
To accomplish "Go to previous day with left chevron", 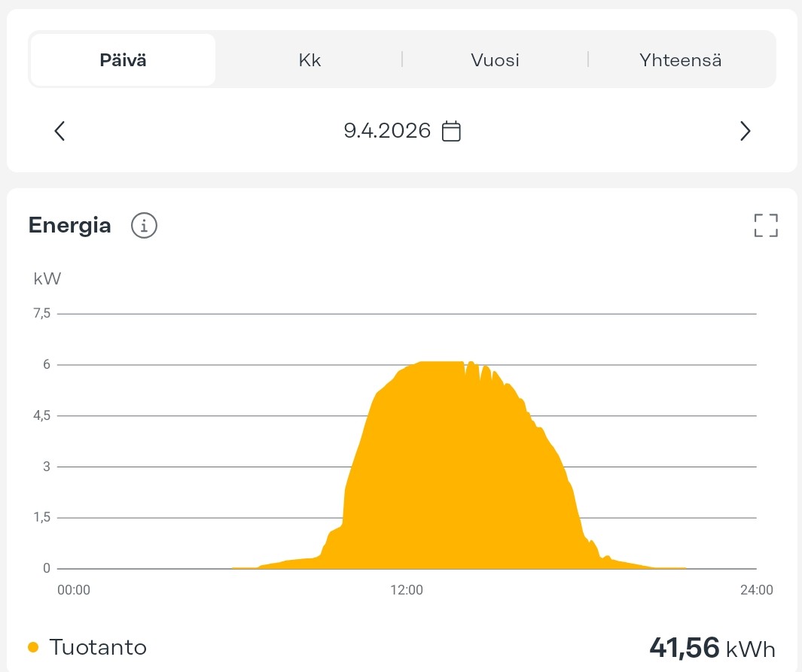I will [x=60, y=132].
